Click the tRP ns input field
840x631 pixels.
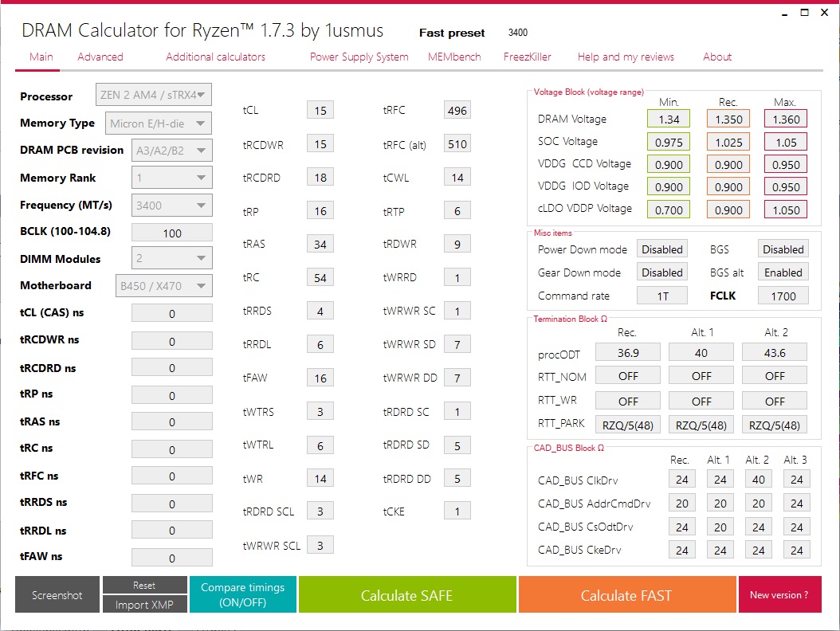171,395
